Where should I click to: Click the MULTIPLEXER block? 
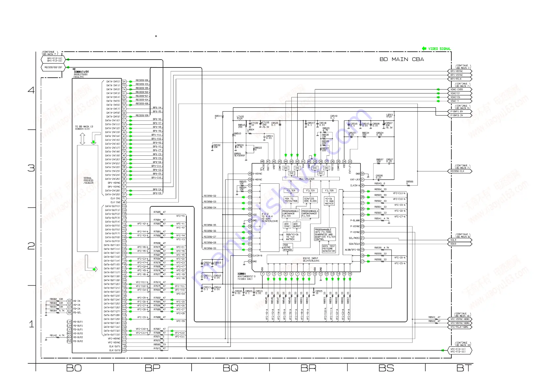click(x=311, y=179)
